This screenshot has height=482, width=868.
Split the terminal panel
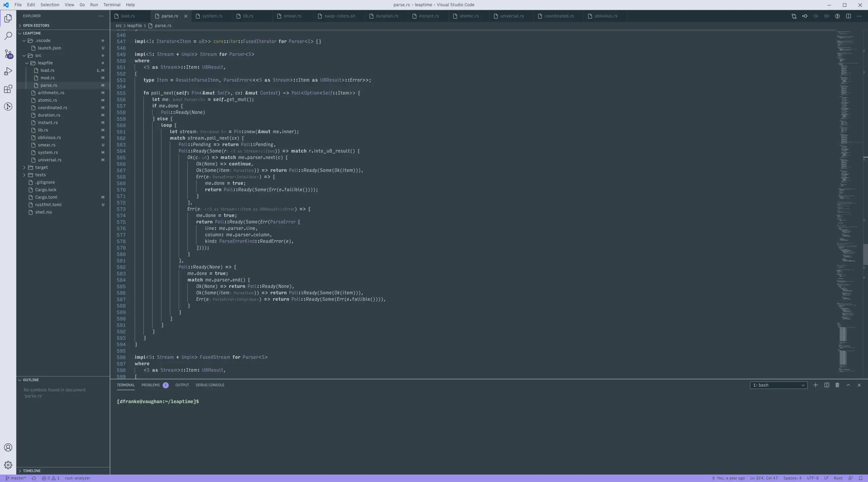[827, 385]
